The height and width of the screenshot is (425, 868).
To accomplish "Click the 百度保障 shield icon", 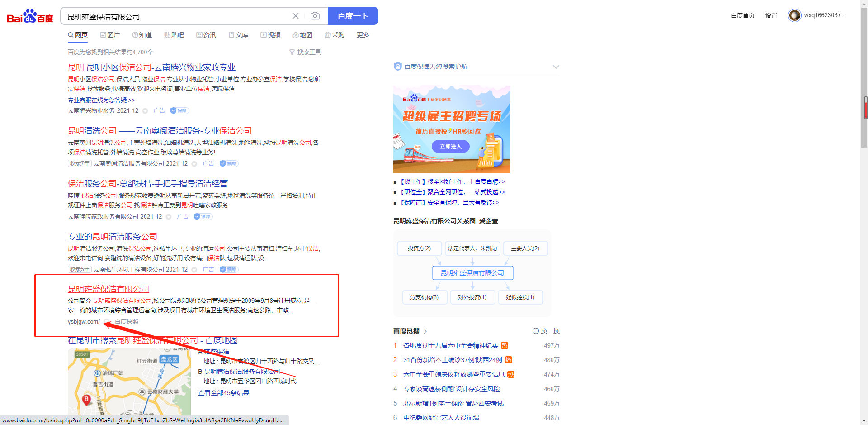I will pyautogui.click(x=397, y=67).
